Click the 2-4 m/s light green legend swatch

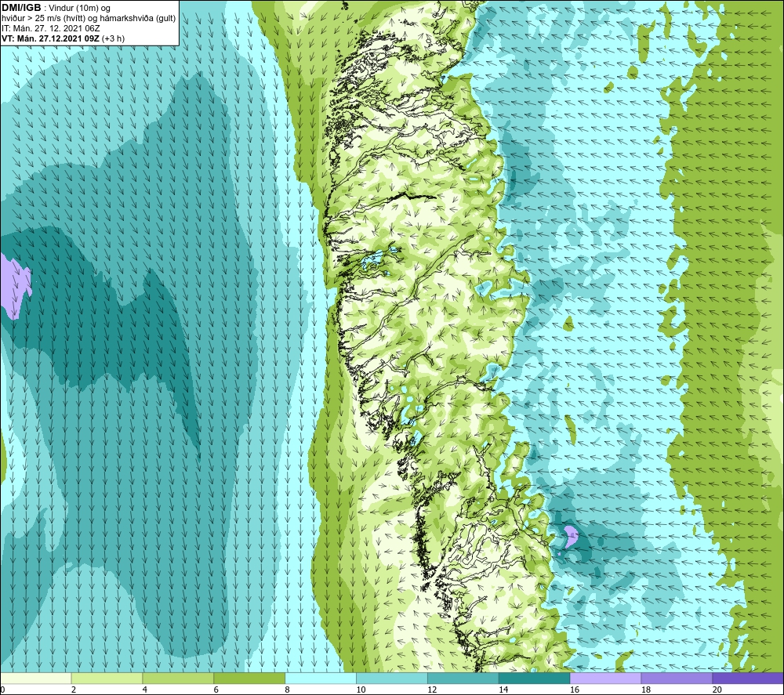pyautogui.click(x=107, y=678)
